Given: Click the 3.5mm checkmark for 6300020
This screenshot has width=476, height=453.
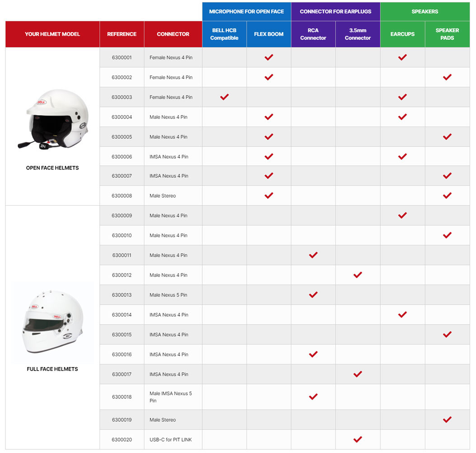Looking at the screenshot, I should pos(358,439).
